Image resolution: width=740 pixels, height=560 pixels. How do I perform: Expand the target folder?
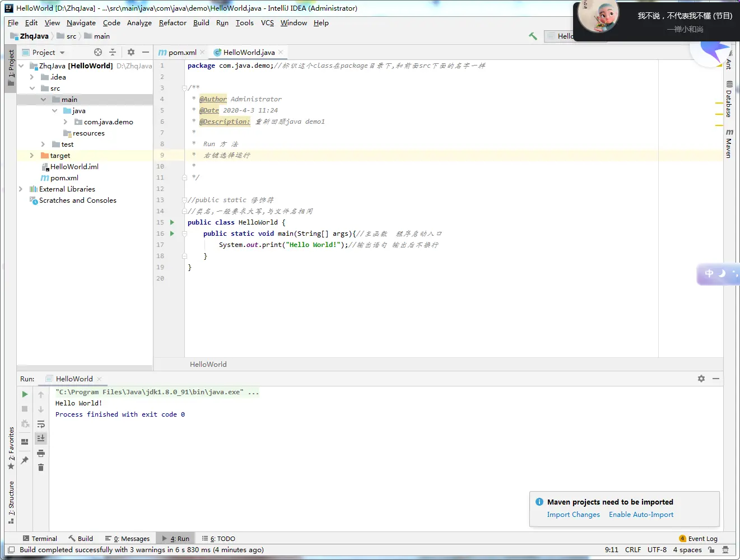tap(32, 155)
